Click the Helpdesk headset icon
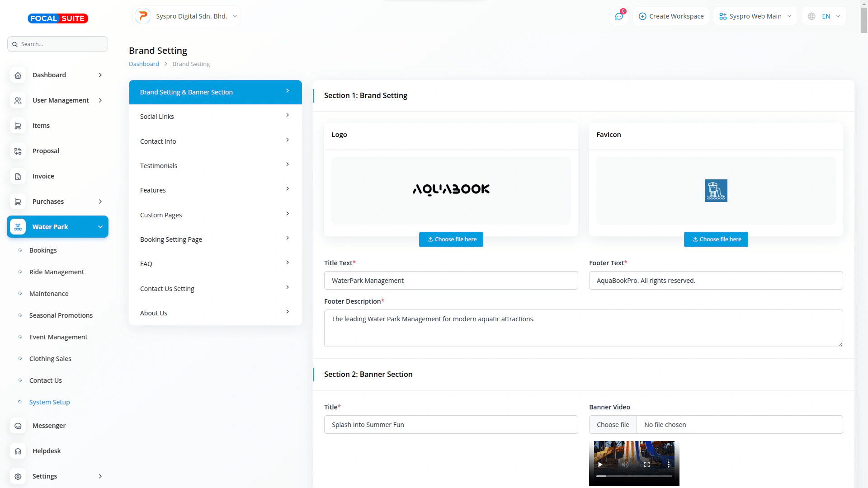Screen dimensions: 868x488 coord(18,451)
